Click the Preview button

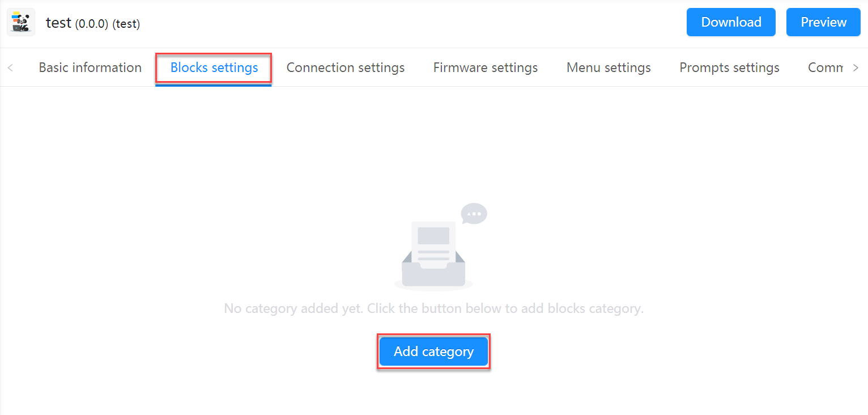823,22
